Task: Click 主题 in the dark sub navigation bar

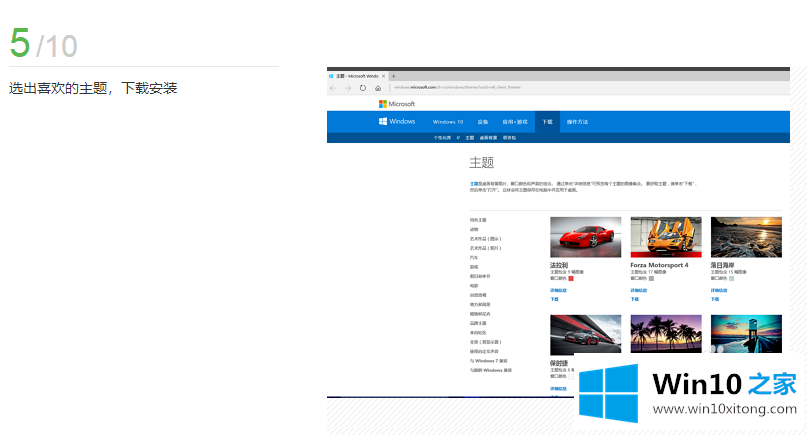Action: pyautogui.click(x=470, y=138)
